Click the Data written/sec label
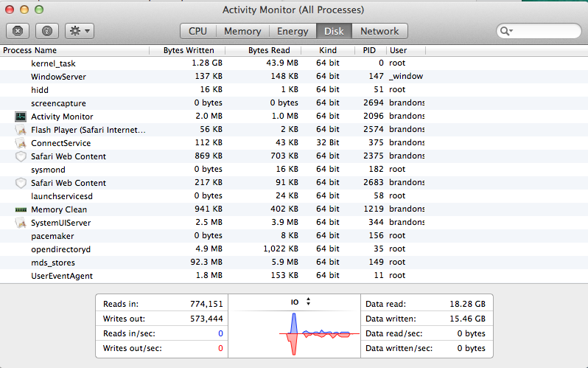This screenshot has height=368, width=588. click(399, 348)
